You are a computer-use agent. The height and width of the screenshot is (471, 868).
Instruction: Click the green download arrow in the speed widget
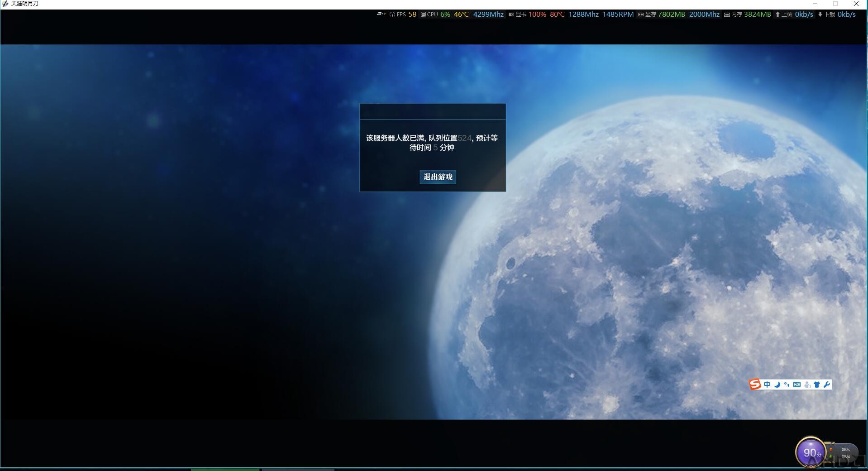click(831, 456)
